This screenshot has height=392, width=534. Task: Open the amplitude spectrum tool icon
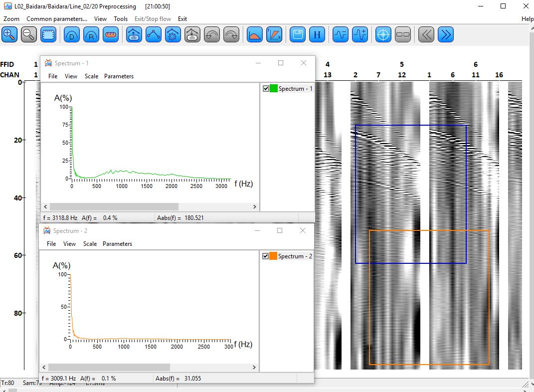point(255,34)
